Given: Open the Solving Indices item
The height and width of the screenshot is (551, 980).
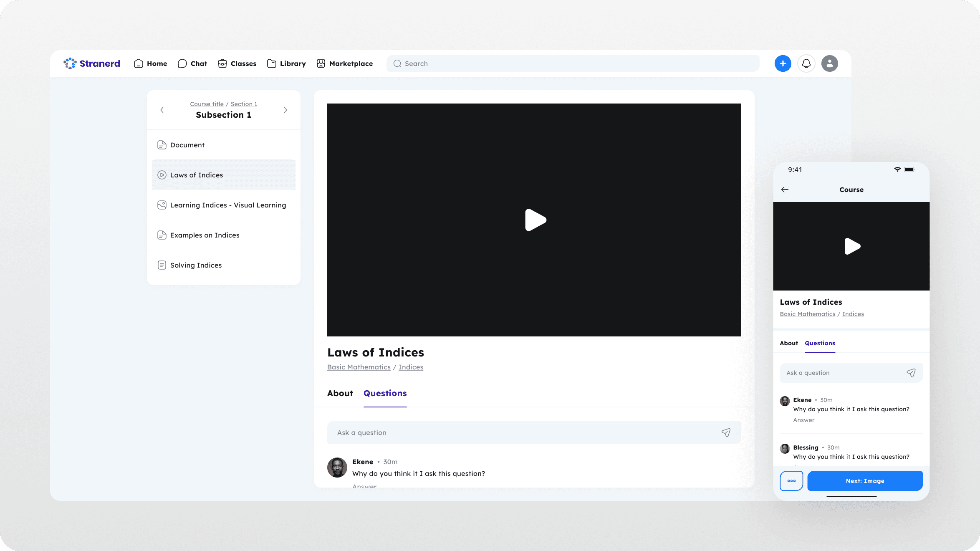Looking at the screenshot, I should pyautogui.click(x=196, y=265).
